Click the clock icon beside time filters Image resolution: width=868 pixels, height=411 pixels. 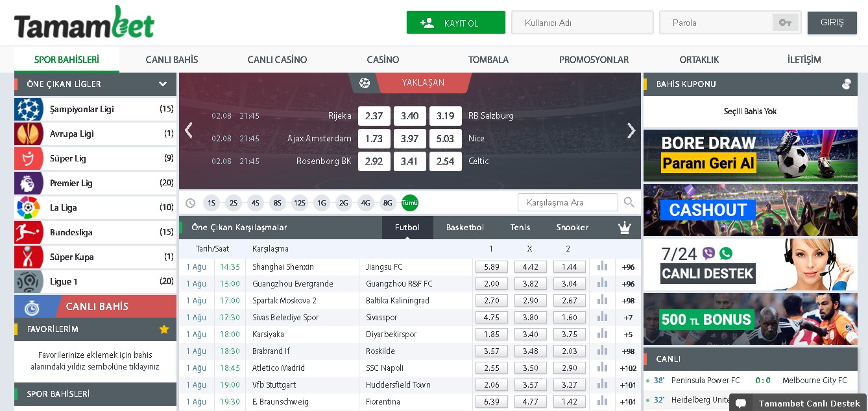coord(190,203)
